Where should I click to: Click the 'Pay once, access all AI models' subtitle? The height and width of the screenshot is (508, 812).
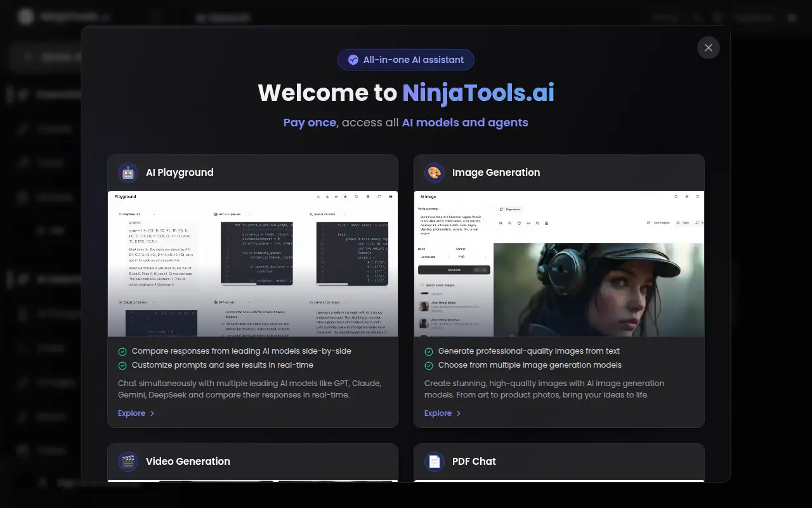point(406,123)
